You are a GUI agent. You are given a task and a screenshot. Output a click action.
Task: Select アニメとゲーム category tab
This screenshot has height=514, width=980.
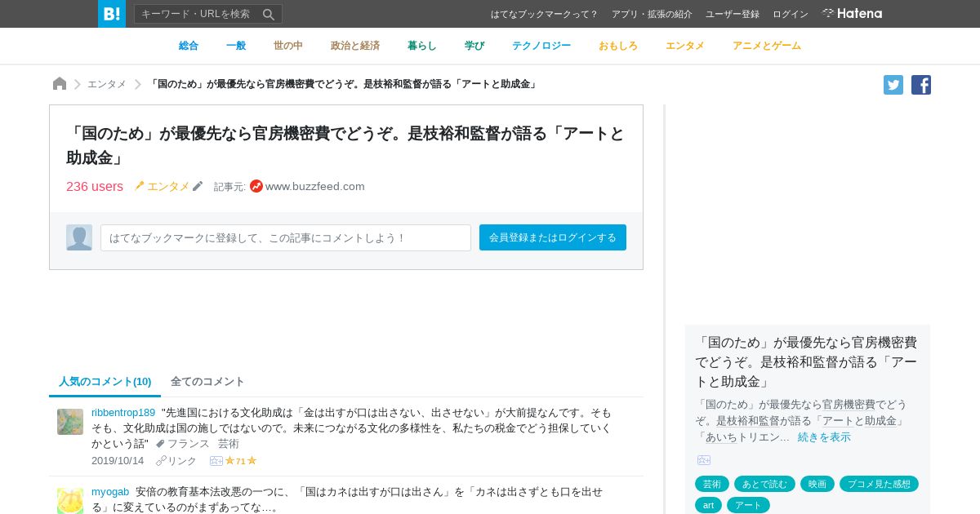tap(767, 46)
